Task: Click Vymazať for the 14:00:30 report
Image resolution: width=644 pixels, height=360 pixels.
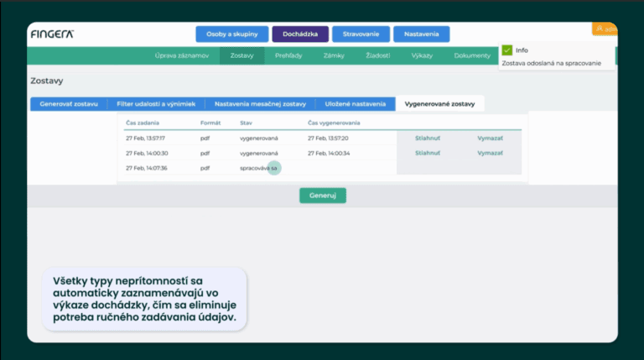Action: tap(490, 154)
